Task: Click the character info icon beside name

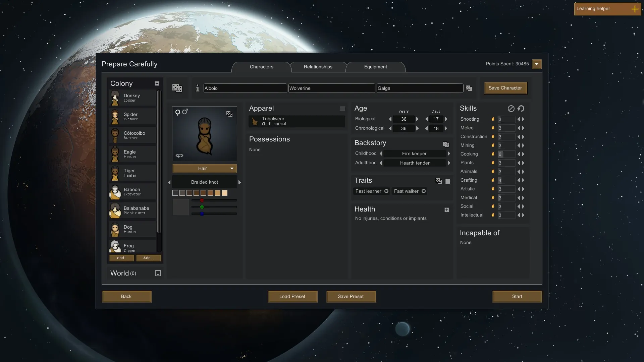Action: coord(198,88)
